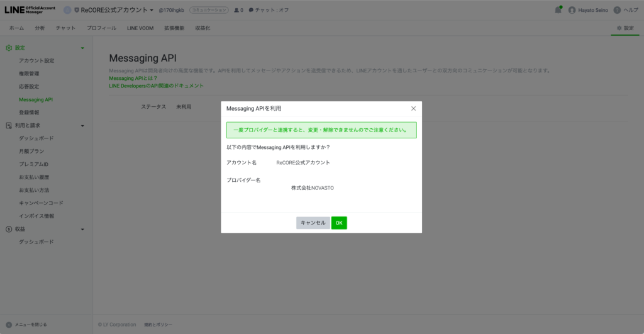Select 登録情報 in sidebar
The image size is (644, 334).
click(x=29, y=113)
